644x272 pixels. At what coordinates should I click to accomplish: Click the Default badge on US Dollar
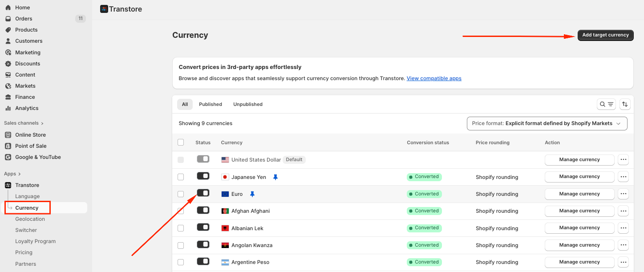tap(294, 160)
